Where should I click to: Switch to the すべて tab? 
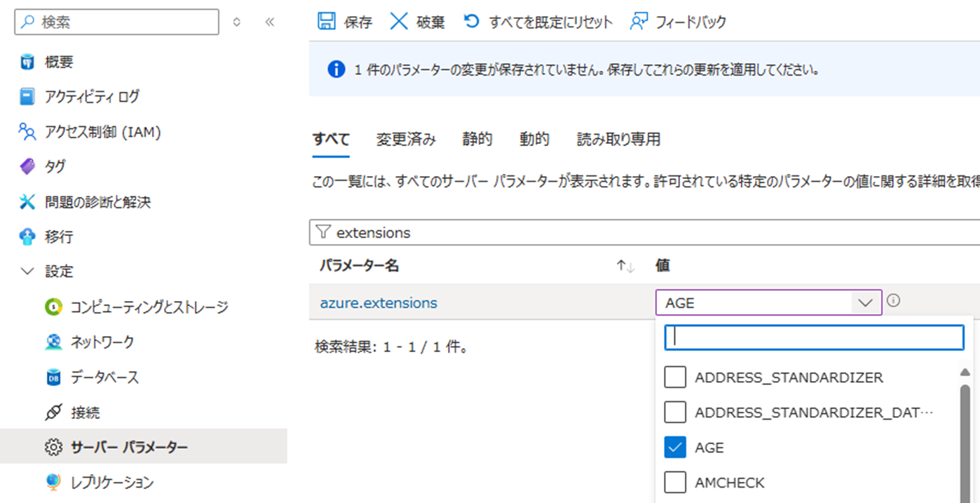(331, 139)
